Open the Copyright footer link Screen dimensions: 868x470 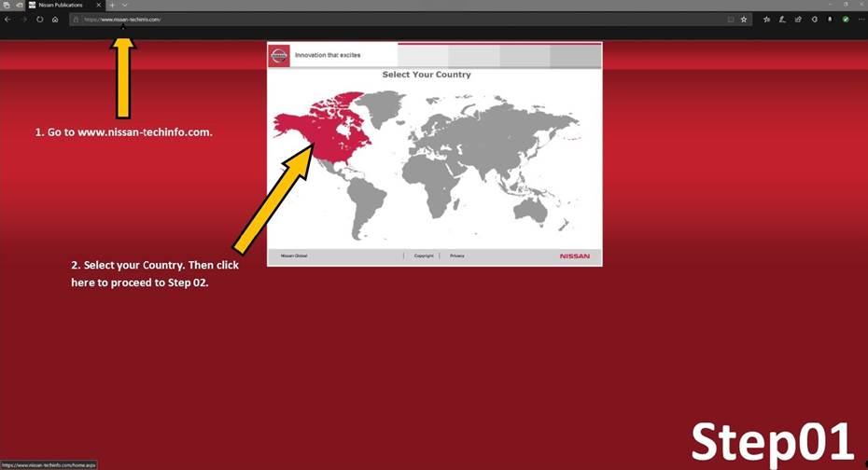(x=424, y=256)
